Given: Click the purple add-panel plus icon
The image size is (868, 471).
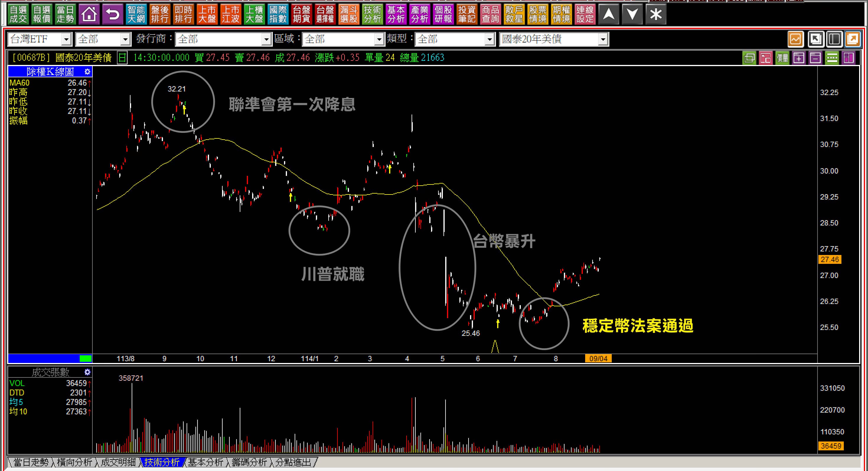Looking at the screenshot, I should pos(799,58).
